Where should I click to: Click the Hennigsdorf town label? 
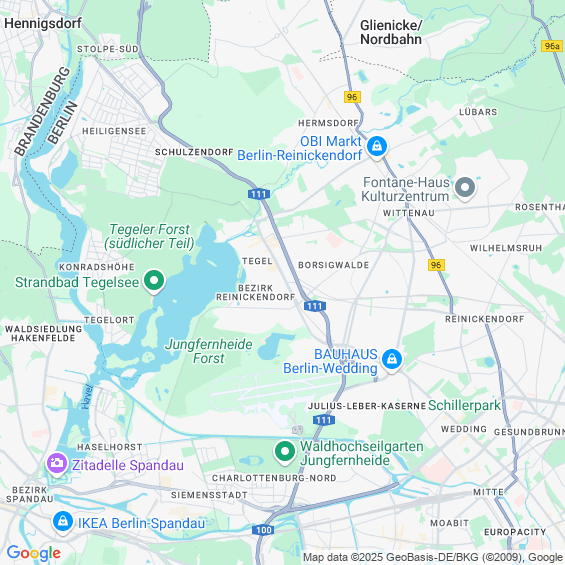click(43, 23)
